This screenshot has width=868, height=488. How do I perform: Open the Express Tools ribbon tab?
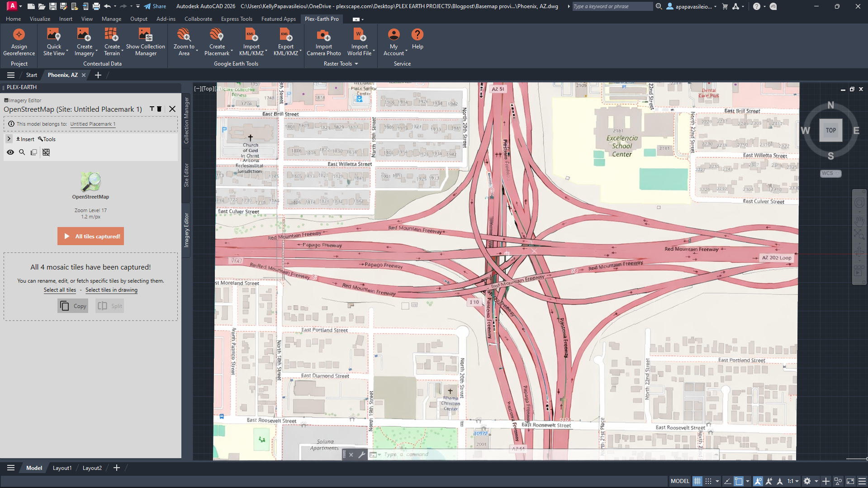coord(237,19)
